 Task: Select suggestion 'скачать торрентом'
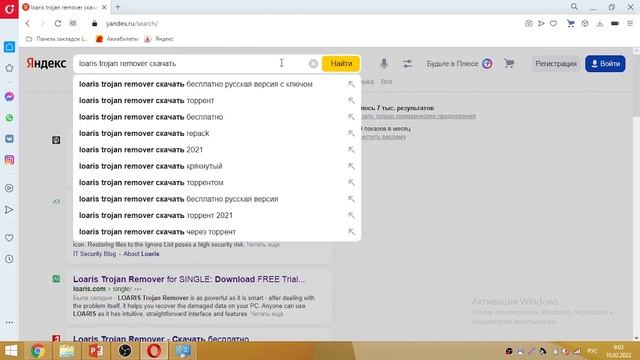click(x=217, y=182)
